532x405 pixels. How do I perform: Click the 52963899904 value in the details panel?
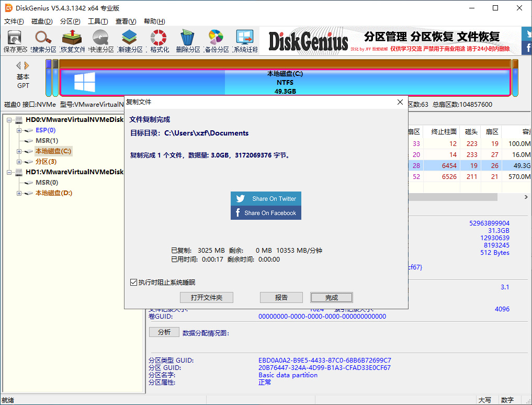tap(489, 223)
